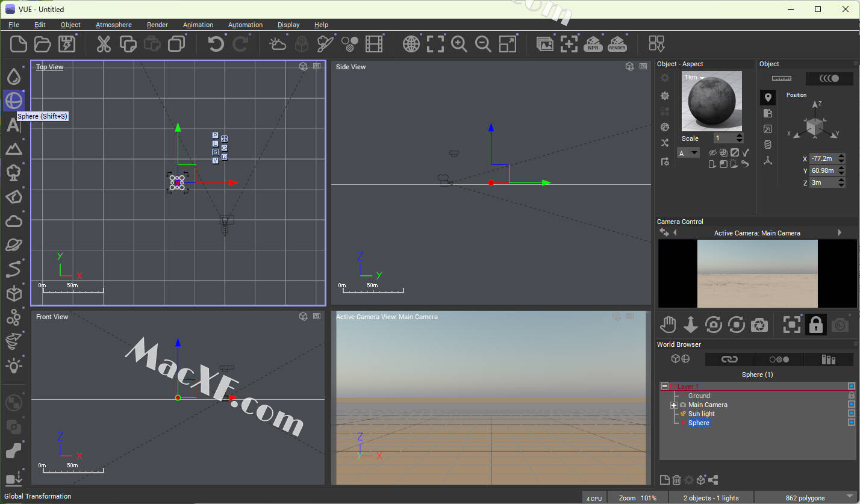
Task: Collapse the Layer 1 tree node
Action: [665, 387]
